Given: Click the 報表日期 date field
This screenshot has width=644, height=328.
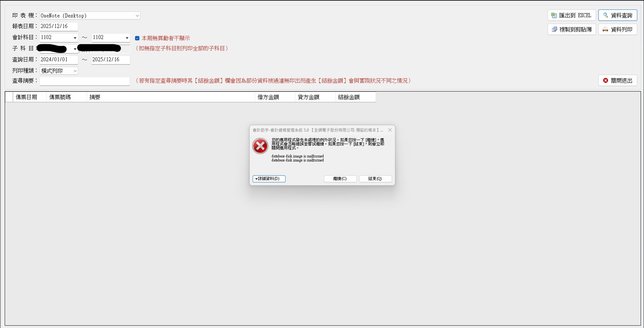Looking at the screenshot, I should 58,26.
